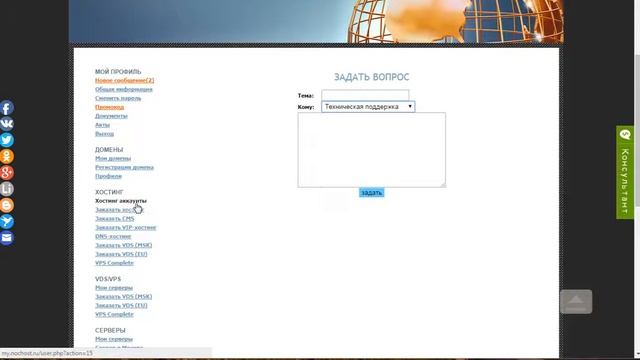The width and height of the screenshot is (640, 360).
Task: Open the Мои домены link
Action: 113,158
